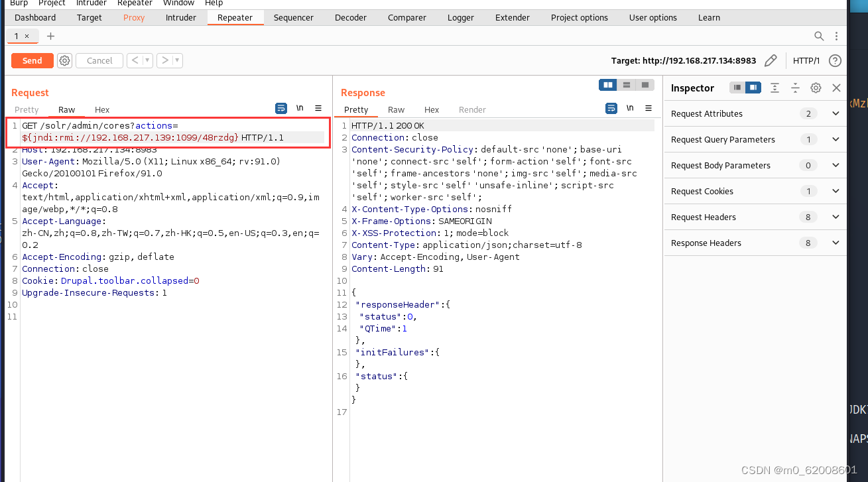Open the Window menu

[x=179, y=3]
